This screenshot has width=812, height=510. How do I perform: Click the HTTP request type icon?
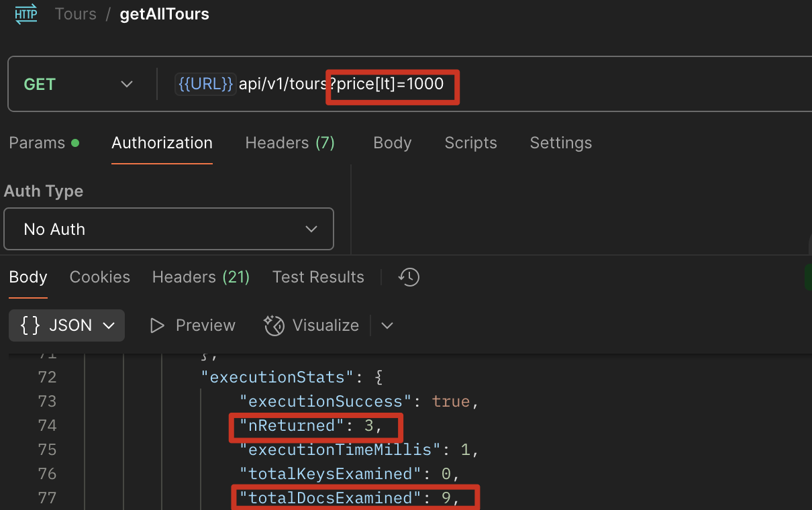tap(26, 14)
